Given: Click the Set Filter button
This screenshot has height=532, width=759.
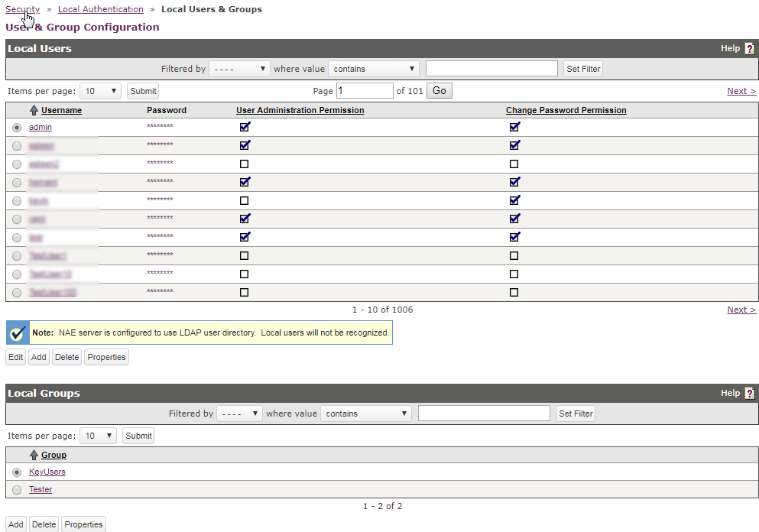Looking at the screenshot, I should coord(582,68).
